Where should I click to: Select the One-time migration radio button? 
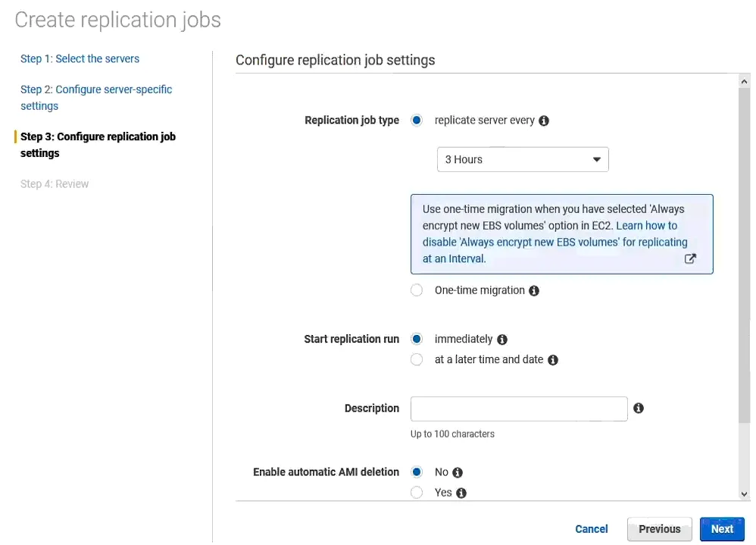pos(417,290)
